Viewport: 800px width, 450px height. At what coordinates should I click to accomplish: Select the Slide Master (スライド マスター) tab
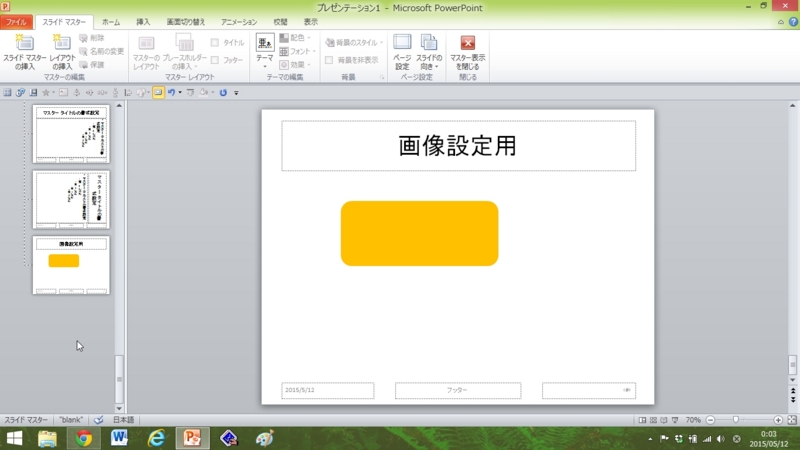[x=64, y=22]
